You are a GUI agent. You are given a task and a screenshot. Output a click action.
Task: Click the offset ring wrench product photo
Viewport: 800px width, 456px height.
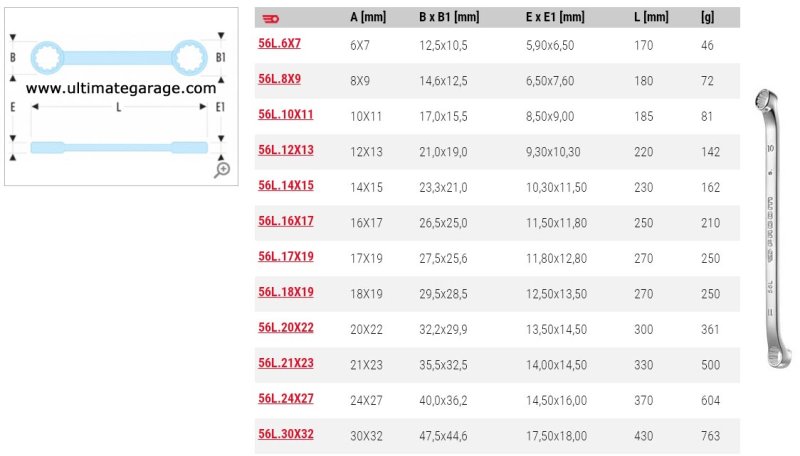click(772, 229)
